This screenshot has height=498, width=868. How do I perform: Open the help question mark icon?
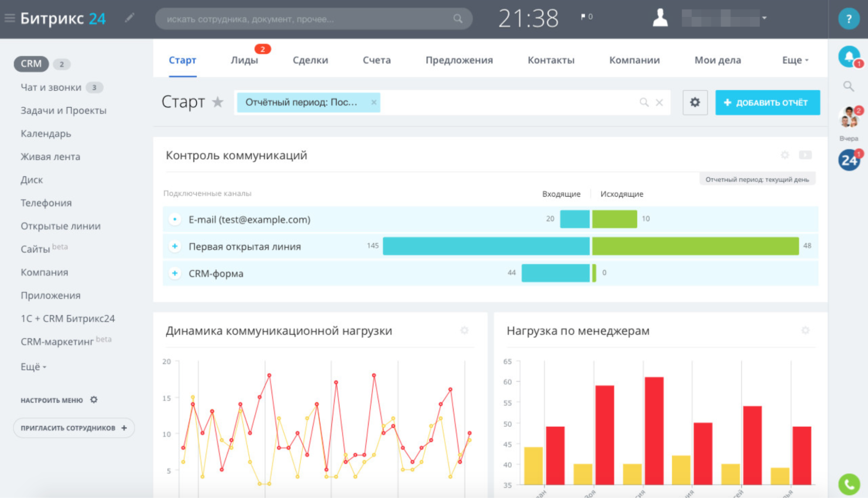tap(848, 19)
